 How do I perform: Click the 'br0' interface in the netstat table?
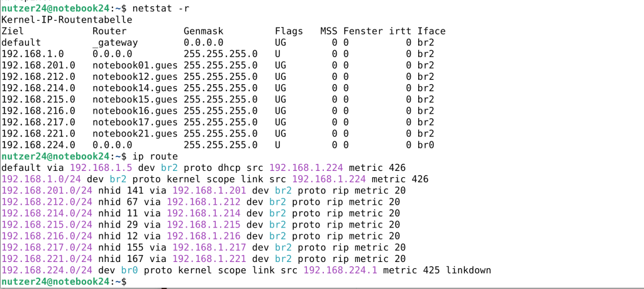tap(426, 145)
